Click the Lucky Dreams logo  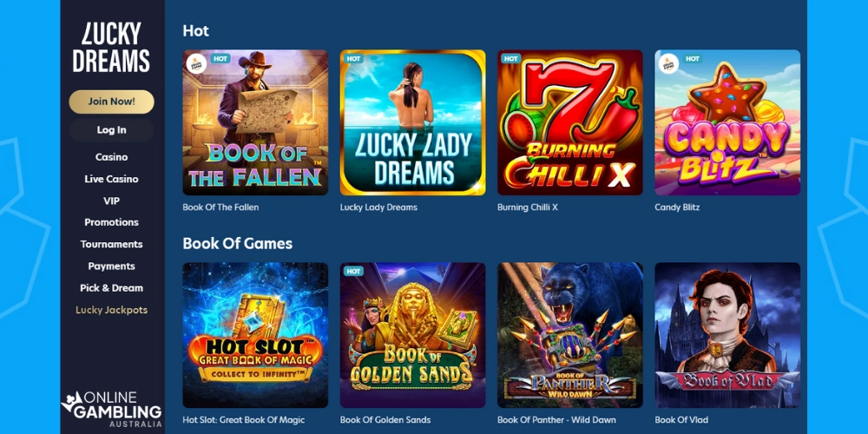(x=111, y=48)
